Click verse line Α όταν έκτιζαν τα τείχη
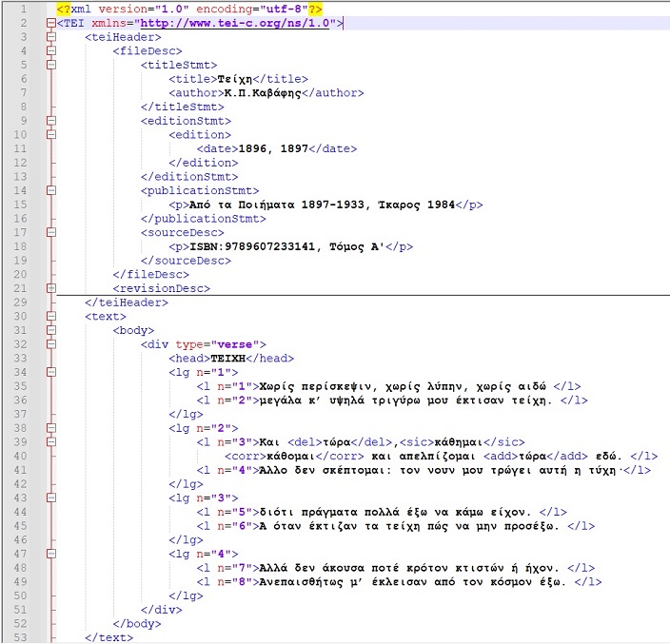Image resolution: width=670 pixels, height=644 pixels. [x=409, y=526]
